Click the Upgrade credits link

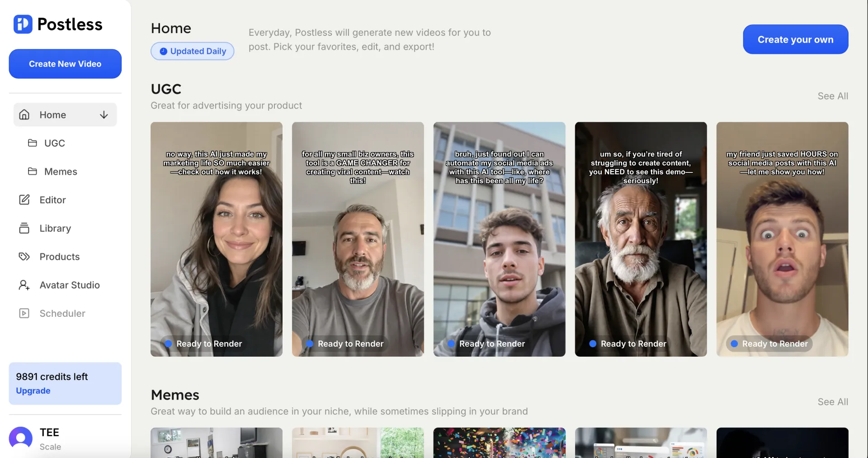point(33,391)
